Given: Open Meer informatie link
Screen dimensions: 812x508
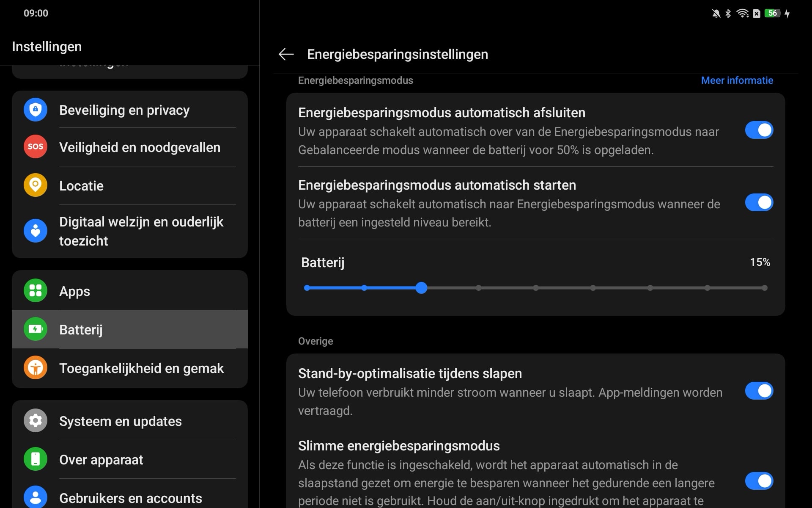Looking at the screenshot, I should [x=737, y=80].
